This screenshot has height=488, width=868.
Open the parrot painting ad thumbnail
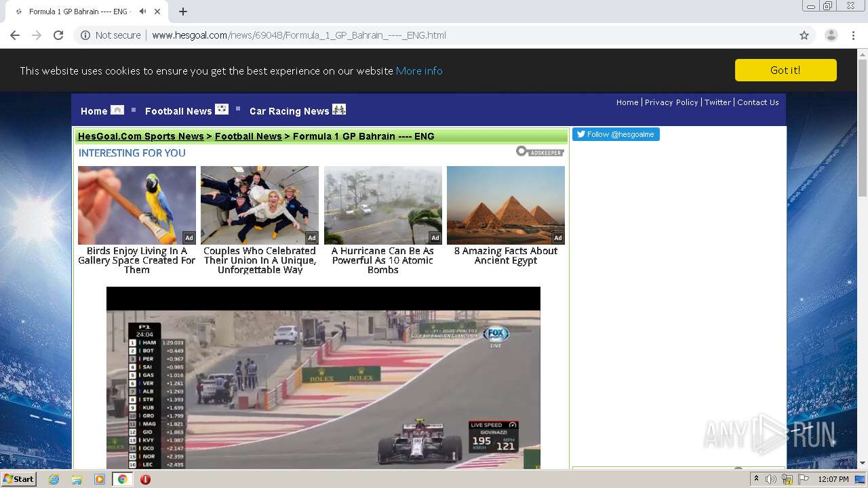point(137,205)
